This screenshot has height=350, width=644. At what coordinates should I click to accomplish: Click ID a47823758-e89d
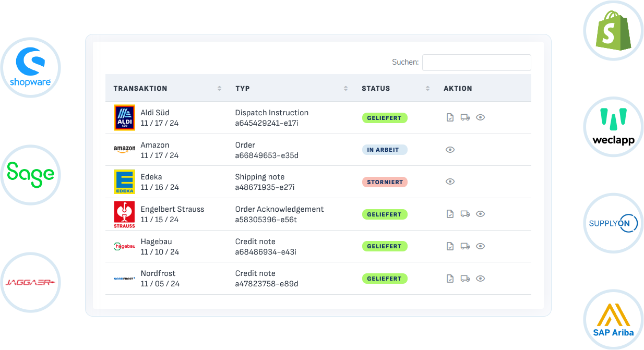[x=267, y=284]
